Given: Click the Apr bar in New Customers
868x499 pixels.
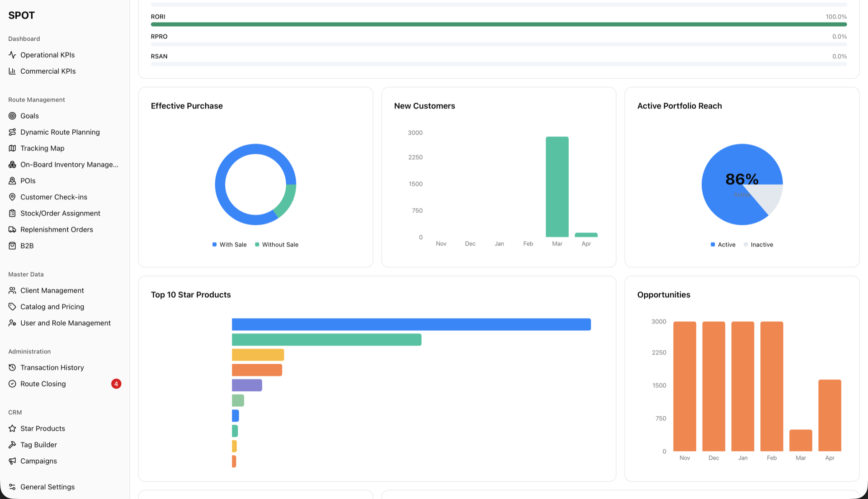Looking at the screenshot, I should click(586, 235).
